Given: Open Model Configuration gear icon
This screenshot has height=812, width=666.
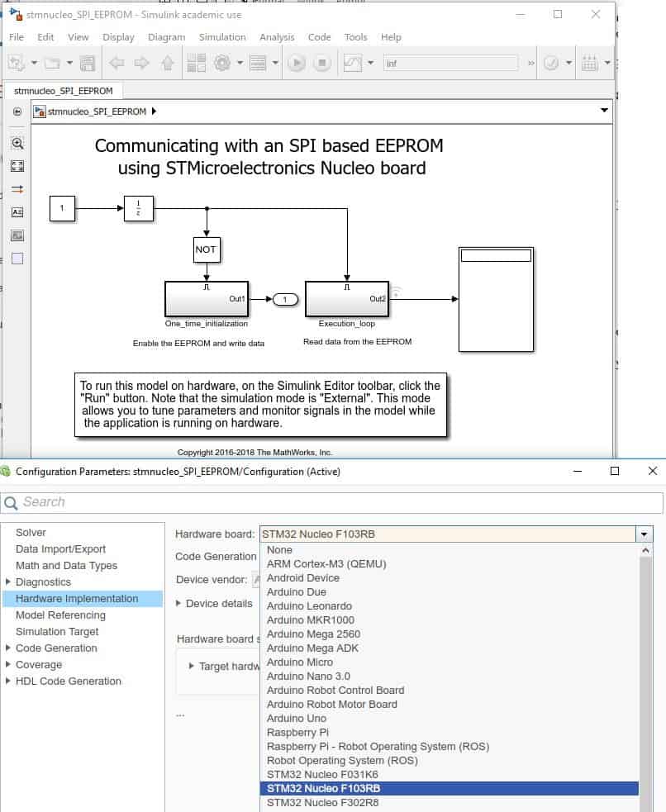Looking at the screenshot, I should [x=222, y=63].
